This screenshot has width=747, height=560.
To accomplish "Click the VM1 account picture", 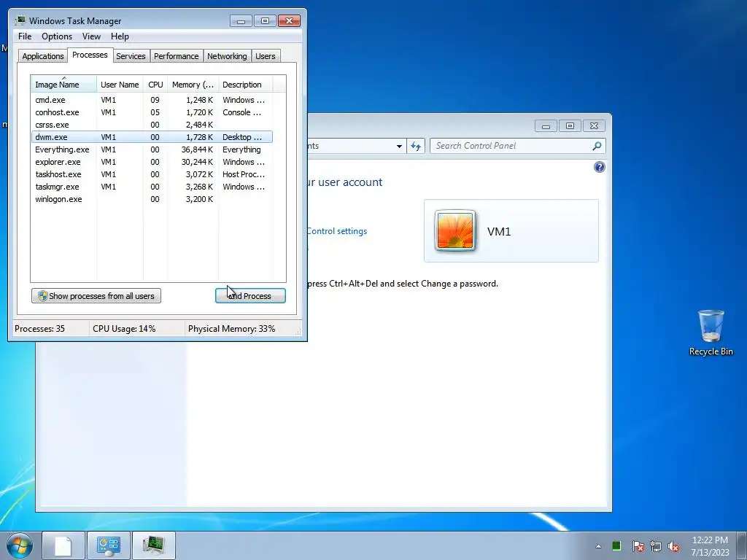I will (x=455, y=230).
